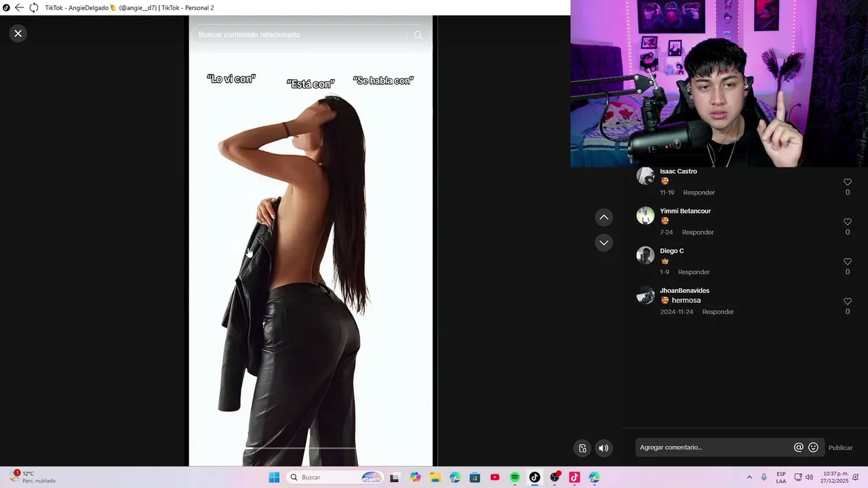
Task: Reload page with refresh icon in title bar
Action: point(34,7)
